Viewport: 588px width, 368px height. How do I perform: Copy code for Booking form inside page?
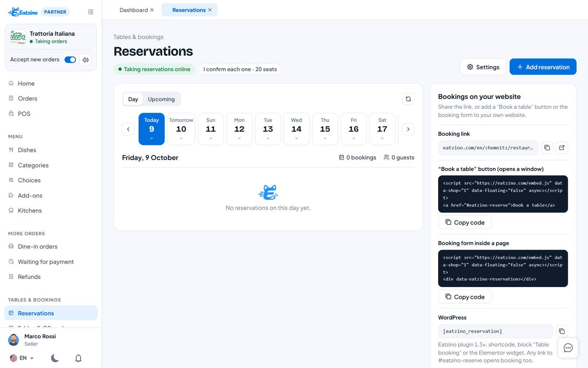(x=465, y=297)
